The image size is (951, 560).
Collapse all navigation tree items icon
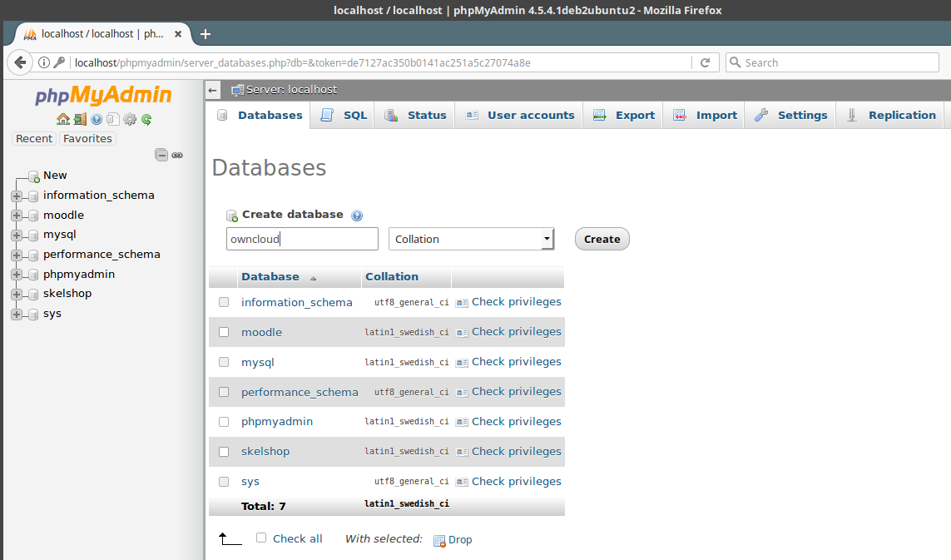[162, 155]
